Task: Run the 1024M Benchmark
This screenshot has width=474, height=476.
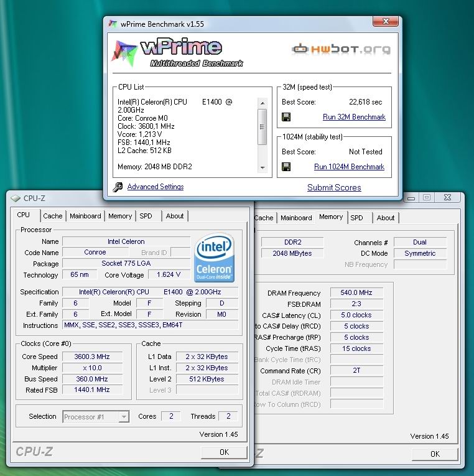Action: click(x=349, y=167)
